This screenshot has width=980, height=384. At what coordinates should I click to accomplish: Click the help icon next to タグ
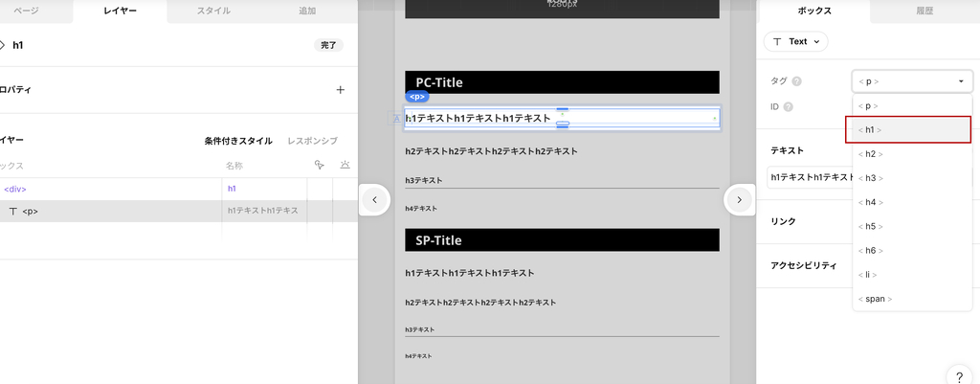(x=797, y=82)
